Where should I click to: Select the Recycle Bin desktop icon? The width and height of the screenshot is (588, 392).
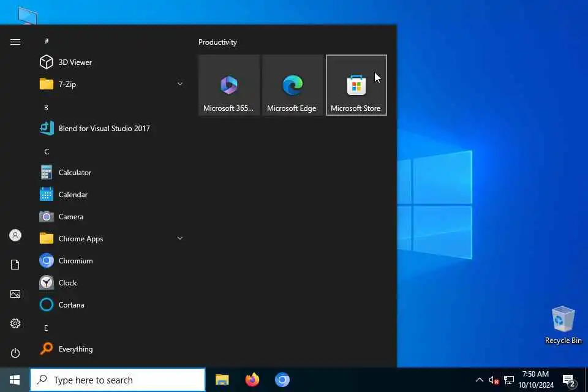563,325
